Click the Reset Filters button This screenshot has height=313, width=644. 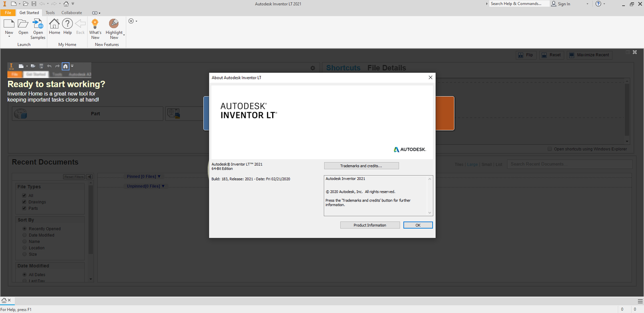pos(74,177)
